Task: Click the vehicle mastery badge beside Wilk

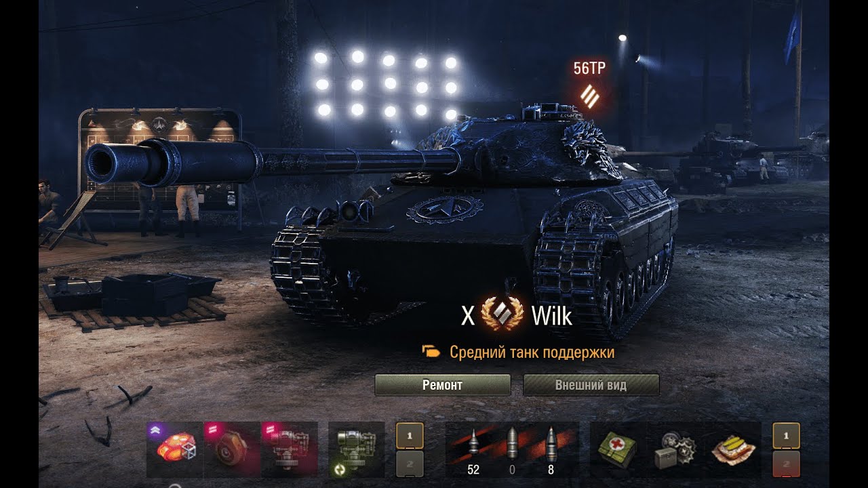Action: 502,315
